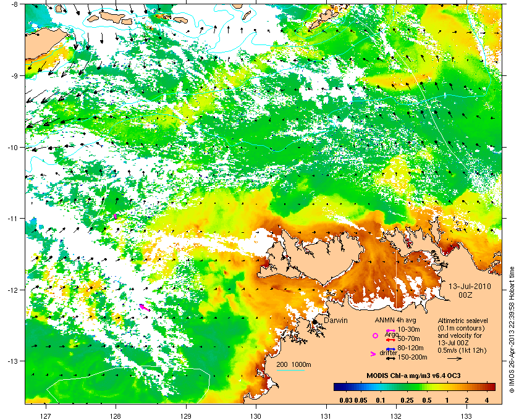Click the 0.5m/s reference velocity arrow
The width and height of the screenshot is (519, 420).
(455, 359)
